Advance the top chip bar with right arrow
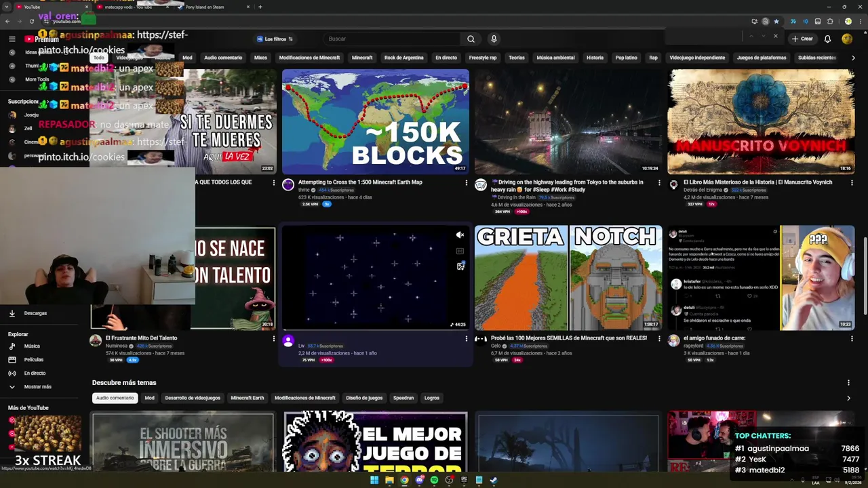The width and height of the screenshot is (868, 488). pos(853,58)
